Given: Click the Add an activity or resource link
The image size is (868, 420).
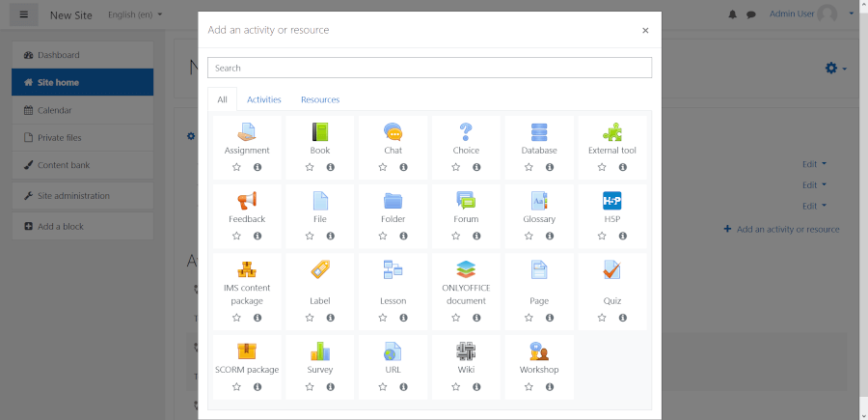Looking at the screenshot, I should 781,230.
